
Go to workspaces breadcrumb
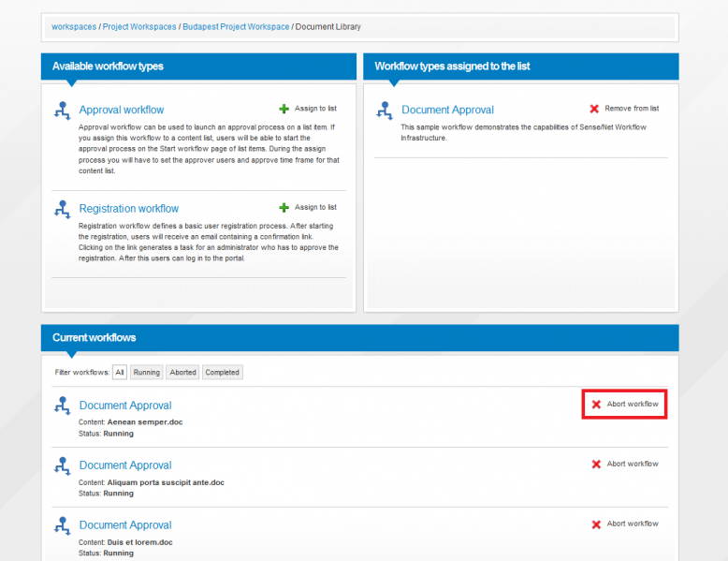pos(74,27)
